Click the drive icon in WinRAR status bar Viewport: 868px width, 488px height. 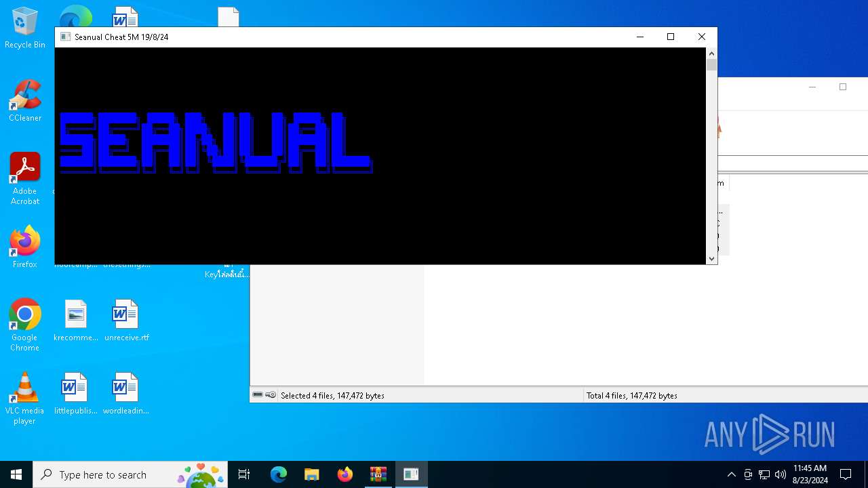tap(258, 395)
